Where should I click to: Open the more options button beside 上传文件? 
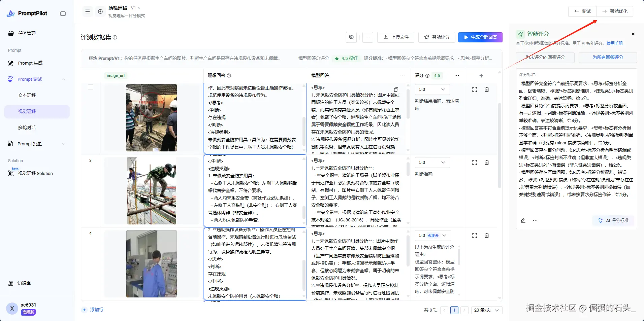click(368, 37)
